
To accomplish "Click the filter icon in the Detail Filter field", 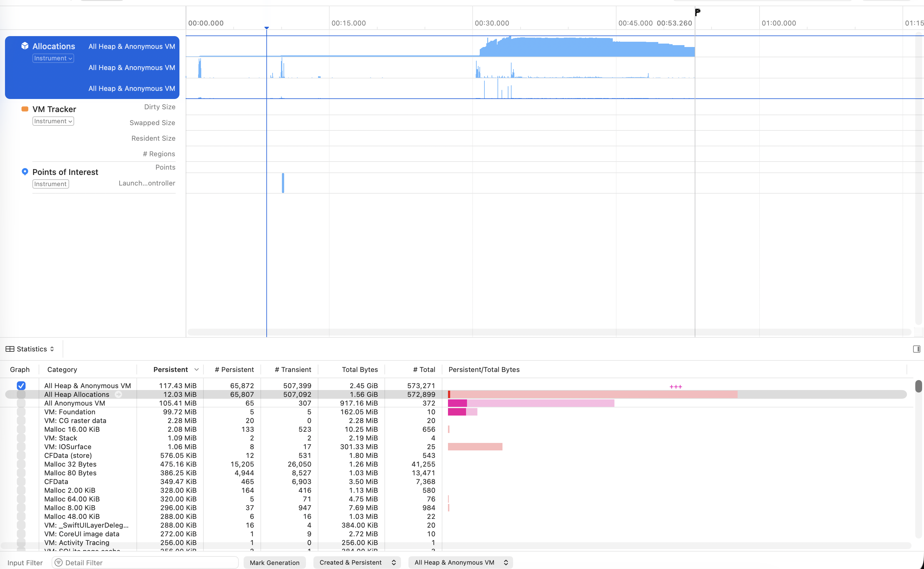I will pos(58,562).
